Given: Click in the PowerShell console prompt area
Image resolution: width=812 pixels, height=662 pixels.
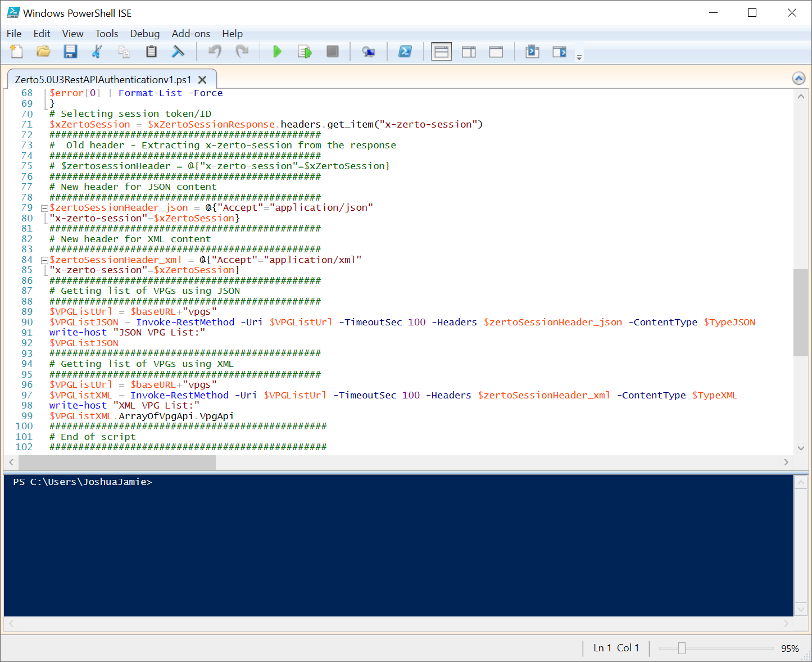Looking at the screenshot, I should click(x=393, y=539).
